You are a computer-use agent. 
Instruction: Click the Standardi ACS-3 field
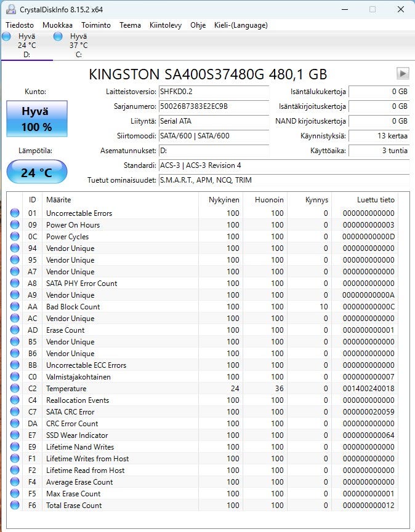tap(284, 165)
